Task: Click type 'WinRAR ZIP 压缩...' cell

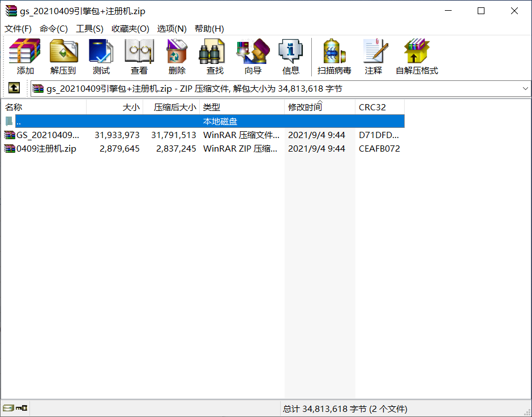Action: (x=241, y=149)
